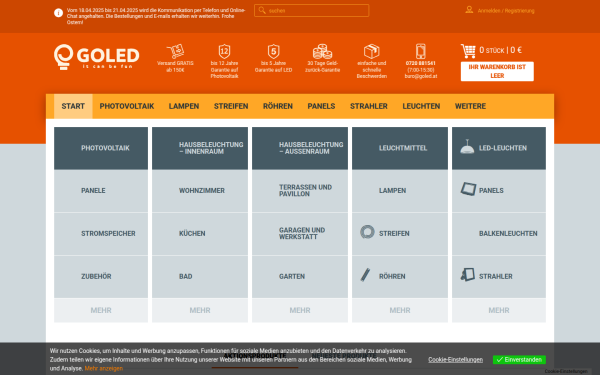Click the magnifier icon in search box
This screenshot has width=600, height=375.
coord(262,10)
